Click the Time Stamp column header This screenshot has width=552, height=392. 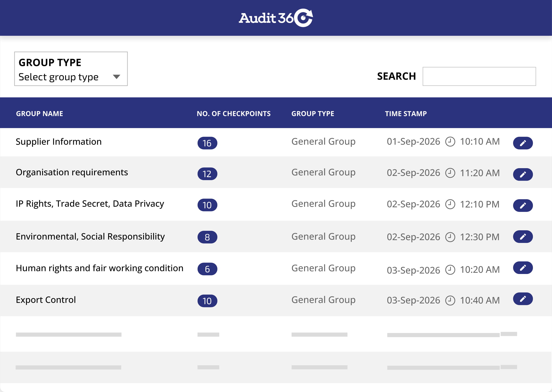pyautogui.click(x=406, y=114)
